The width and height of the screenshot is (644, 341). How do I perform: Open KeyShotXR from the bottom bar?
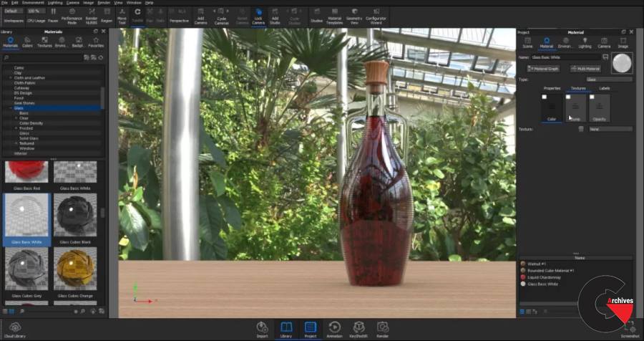(x=359, y=330)
